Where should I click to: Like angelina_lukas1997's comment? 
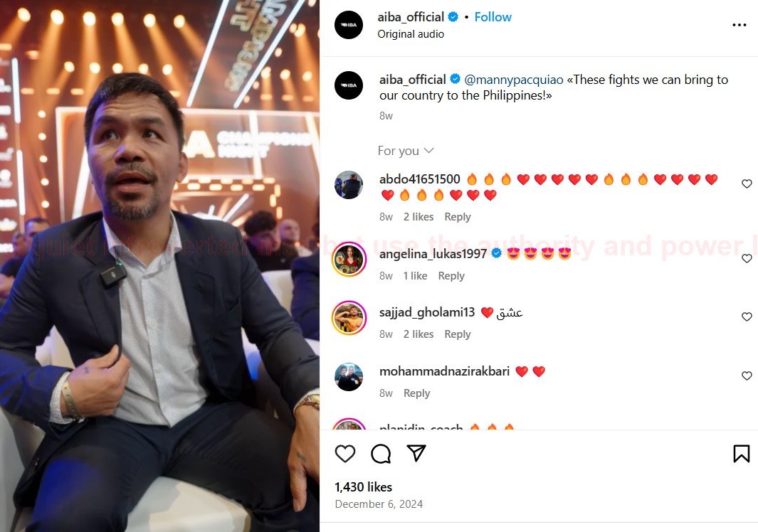click(x=747, y=259)
